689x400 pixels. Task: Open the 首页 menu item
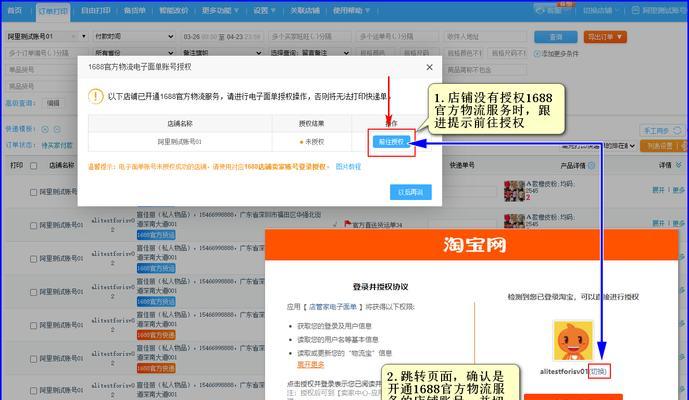[15, 10]
